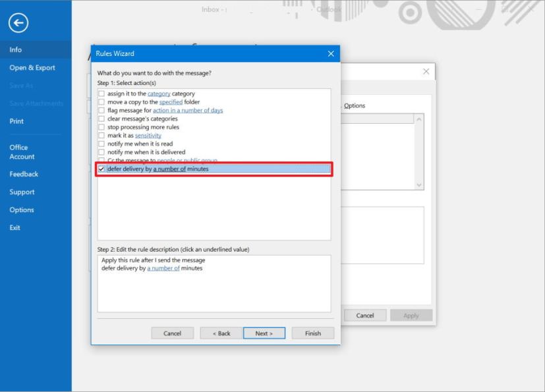Check 'flag message for action' option
545x392 pixels.
click(x=101, y=110)
